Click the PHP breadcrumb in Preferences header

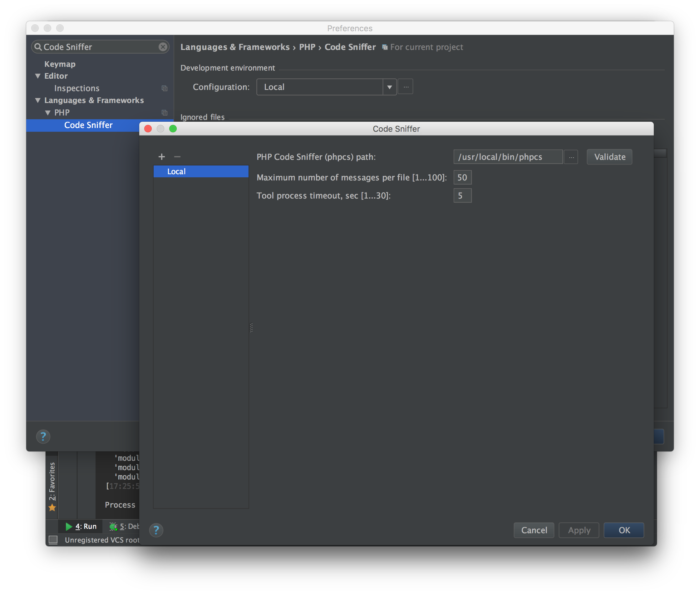pyautogui.click(x=307, y=47)
